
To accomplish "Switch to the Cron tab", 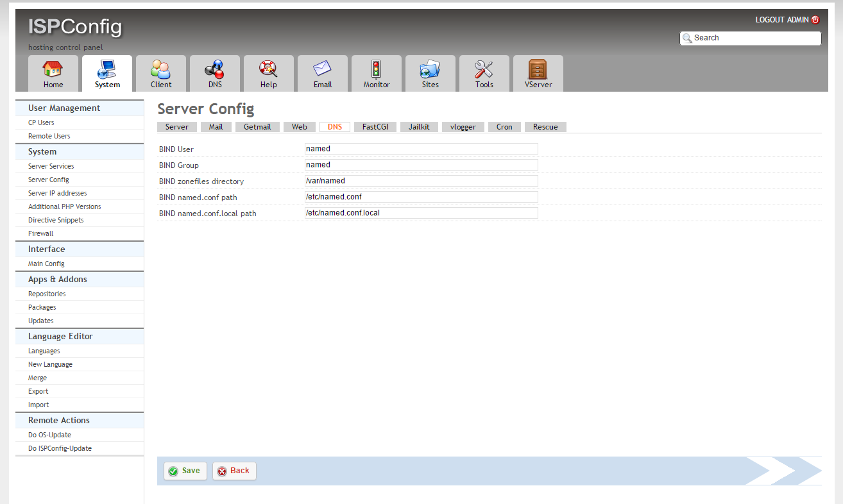I will click(x=504, y=127).
